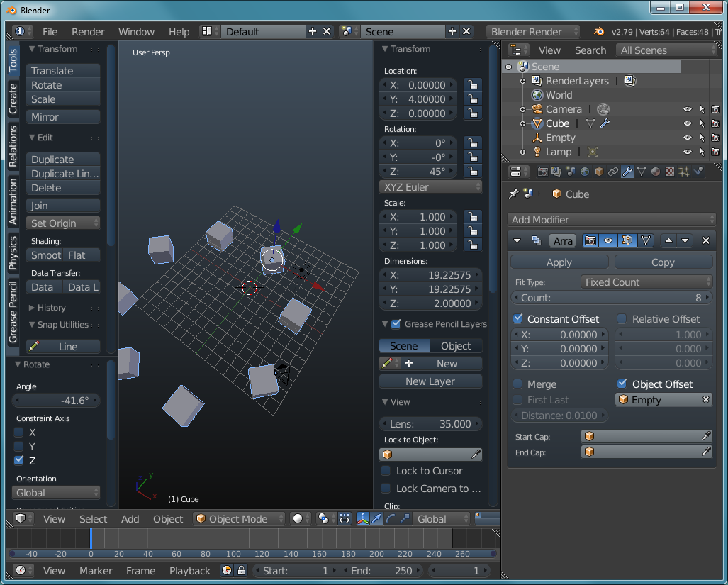
Task: Open the Set Origin dropdown
Action: [63, 223]
